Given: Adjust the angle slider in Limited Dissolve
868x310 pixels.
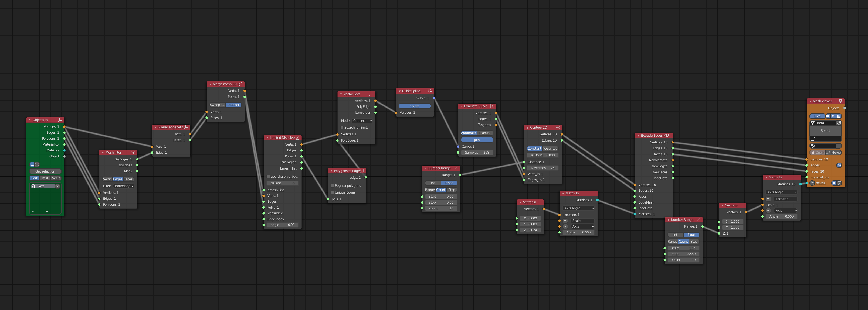Looking at the screenshot, I should 282,225.
